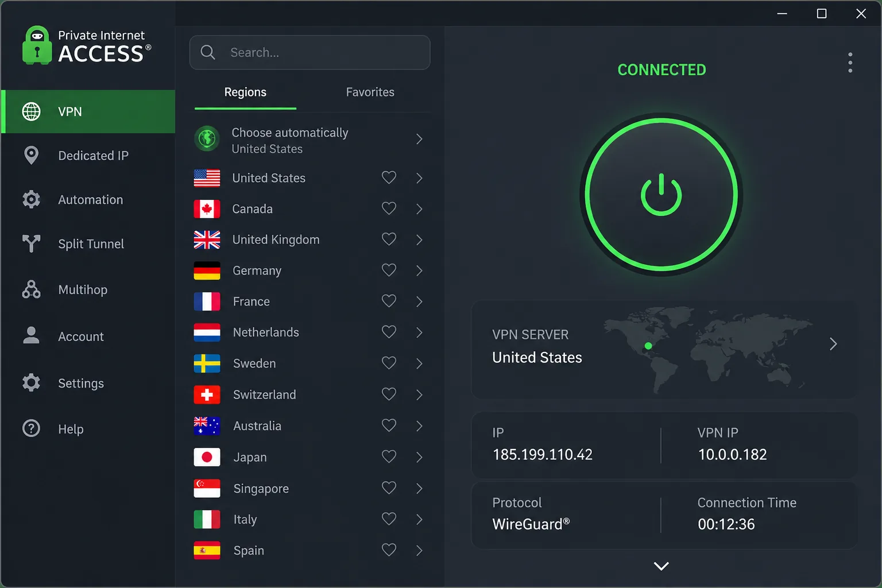Open the Settings cog icon
This screenshot has height=588, width=882.
pyautogui.click(x=31, y=382)
